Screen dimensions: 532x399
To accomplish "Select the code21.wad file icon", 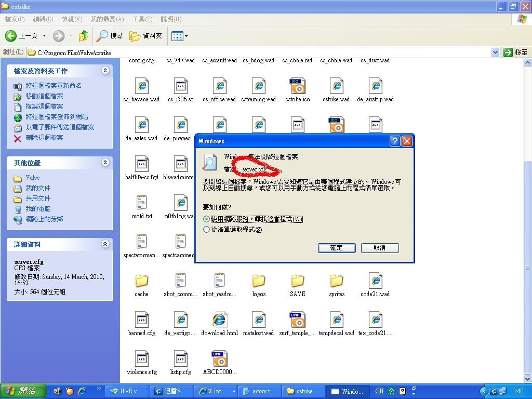I will (376, 281).
